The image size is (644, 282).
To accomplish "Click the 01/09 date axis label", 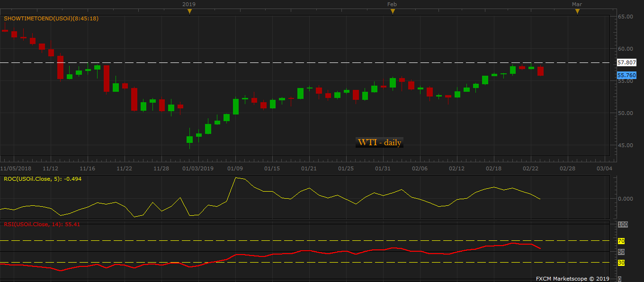I will pos(235,168).
